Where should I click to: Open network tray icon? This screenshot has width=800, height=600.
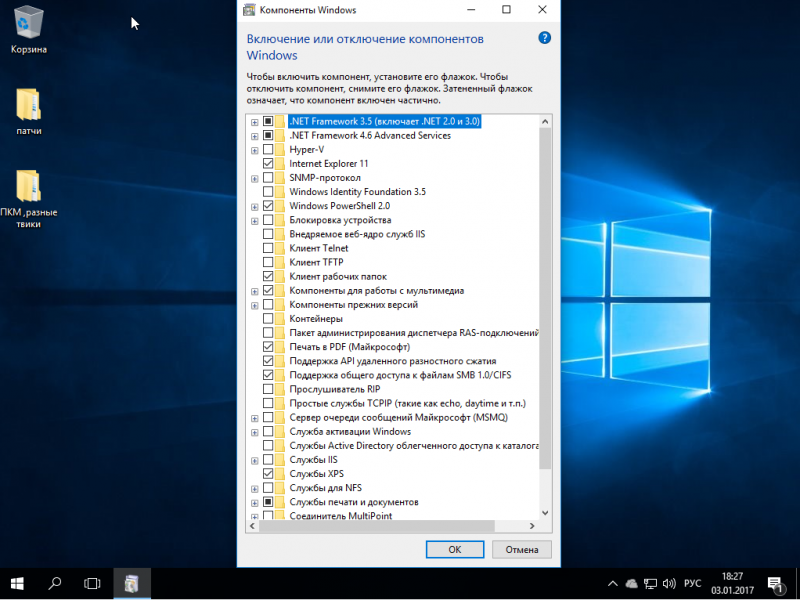pos(650,584)
